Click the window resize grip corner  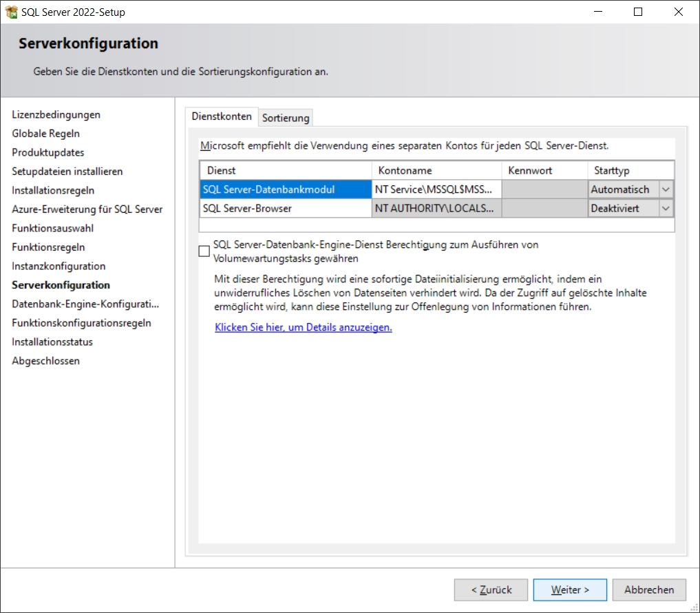[694, 607]
